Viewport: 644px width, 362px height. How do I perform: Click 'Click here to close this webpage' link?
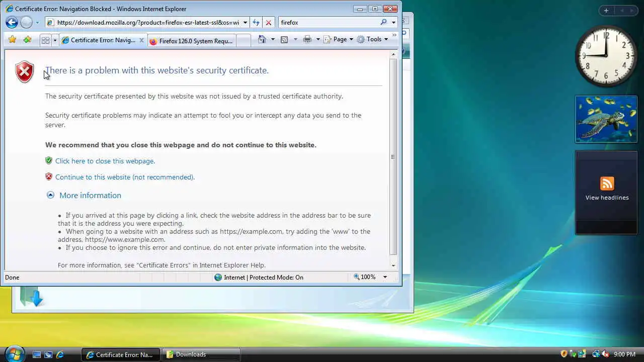pos(105,161)
